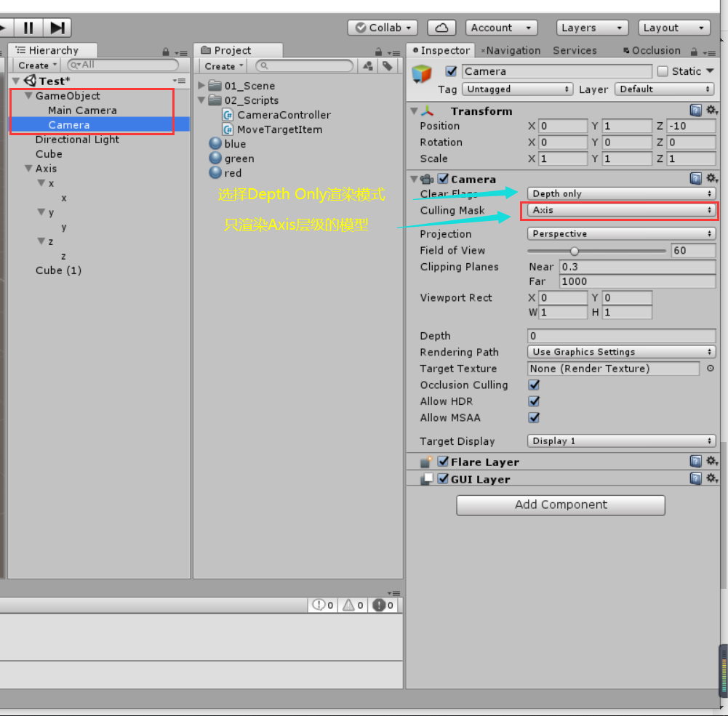Select the CameraController script icon
Screen dimensions: 728x716
(228, 115)
